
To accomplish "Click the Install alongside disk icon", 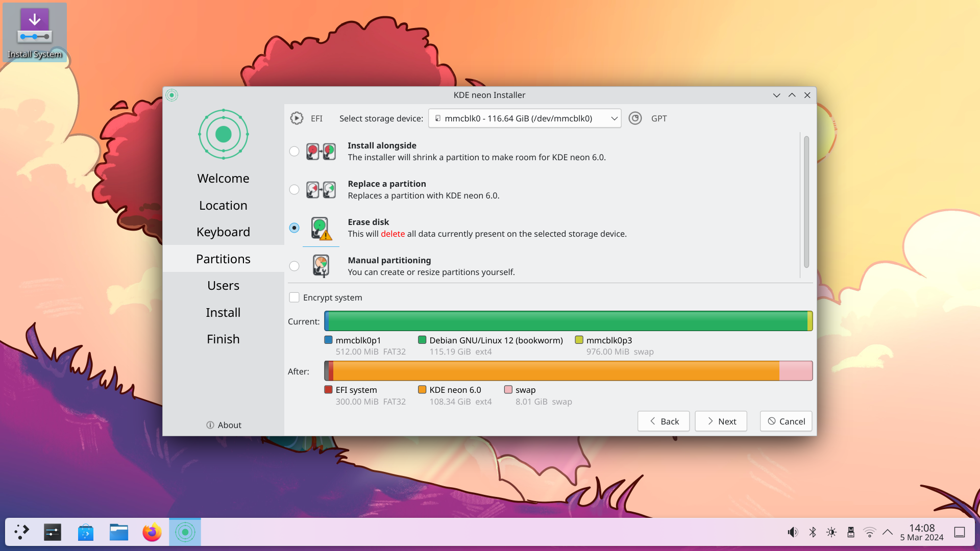I will tap(321, 152).
